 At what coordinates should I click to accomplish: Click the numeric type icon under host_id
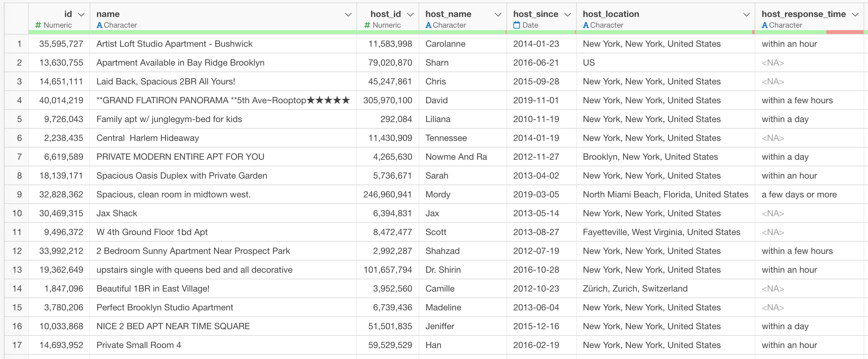(x=367, y=25)
